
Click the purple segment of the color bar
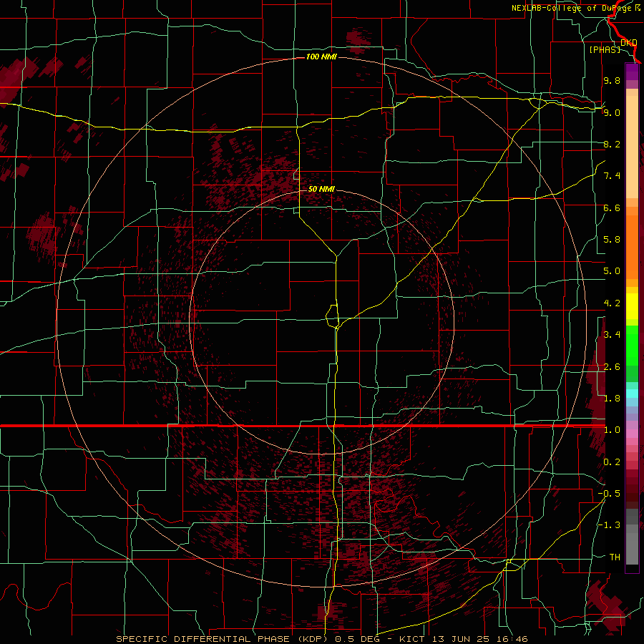click(632, 72)
